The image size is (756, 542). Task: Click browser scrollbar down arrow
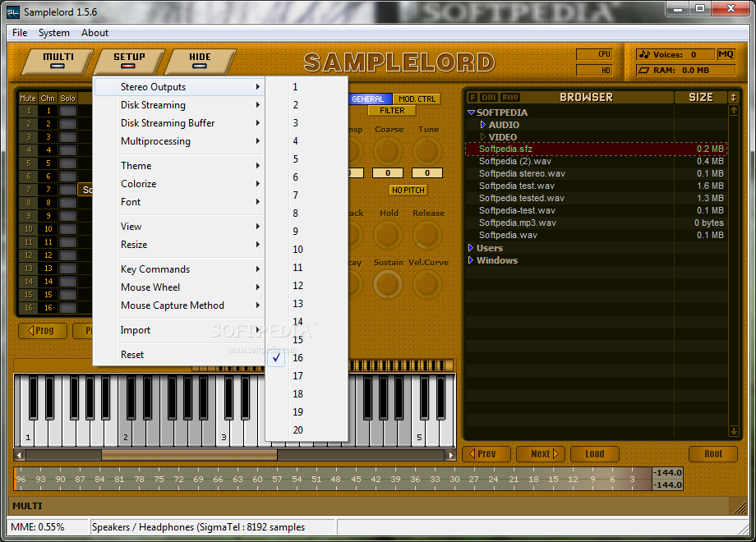(x=734, y=431)
